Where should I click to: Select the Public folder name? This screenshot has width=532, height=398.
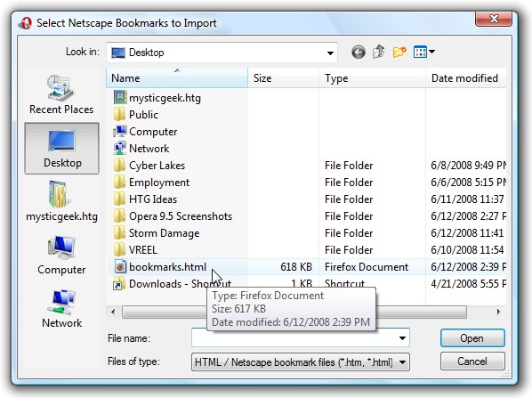143,115
